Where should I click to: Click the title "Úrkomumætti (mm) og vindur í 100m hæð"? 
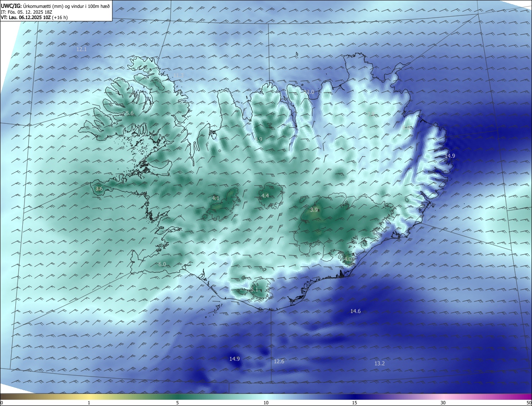[x=66, y=6]
